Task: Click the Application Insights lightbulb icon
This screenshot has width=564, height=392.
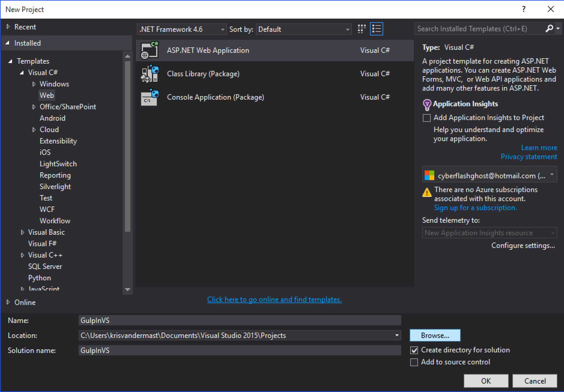Action: [x=427, y=104]
